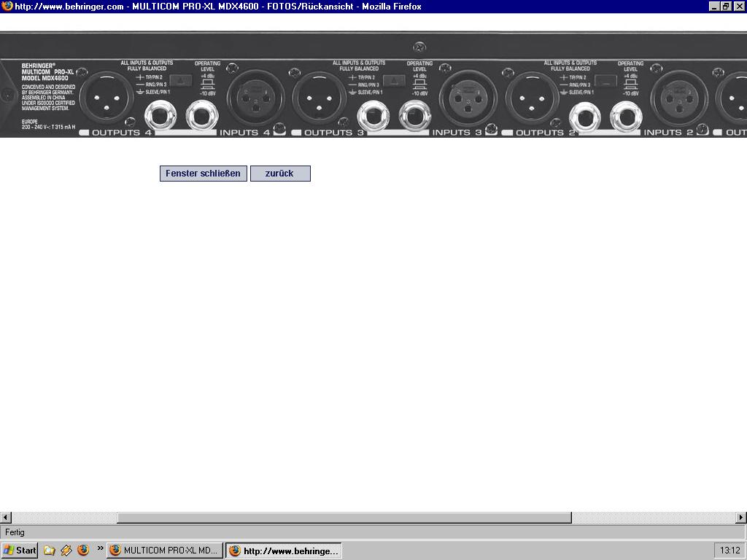Click the right arrow of the horizontal scrollbar

[x=741, y=518]
